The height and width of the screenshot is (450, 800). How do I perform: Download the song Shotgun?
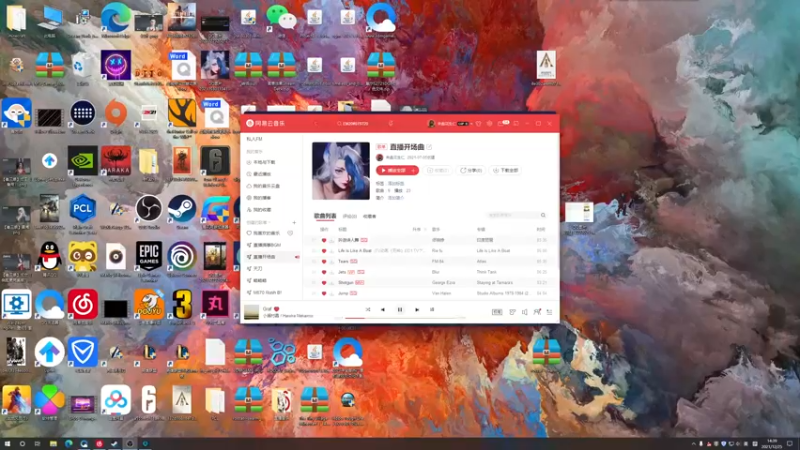[331, 283]
